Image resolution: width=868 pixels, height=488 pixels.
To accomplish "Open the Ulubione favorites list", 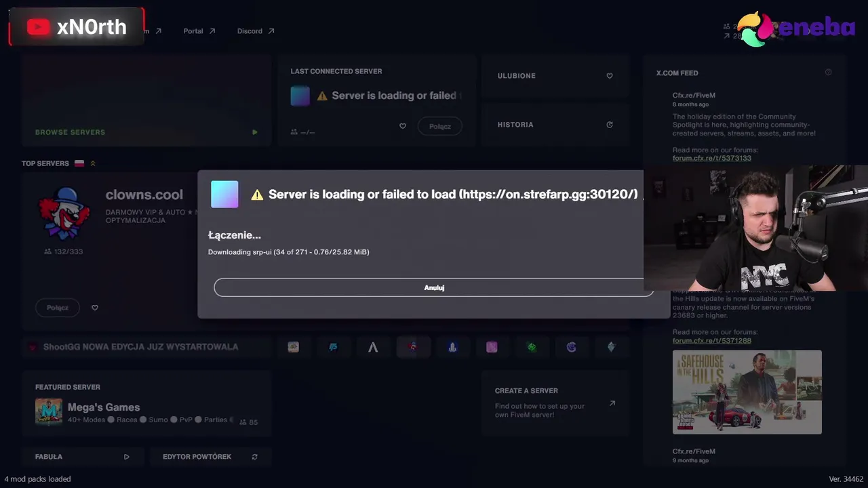I will [x=555, y=76].
